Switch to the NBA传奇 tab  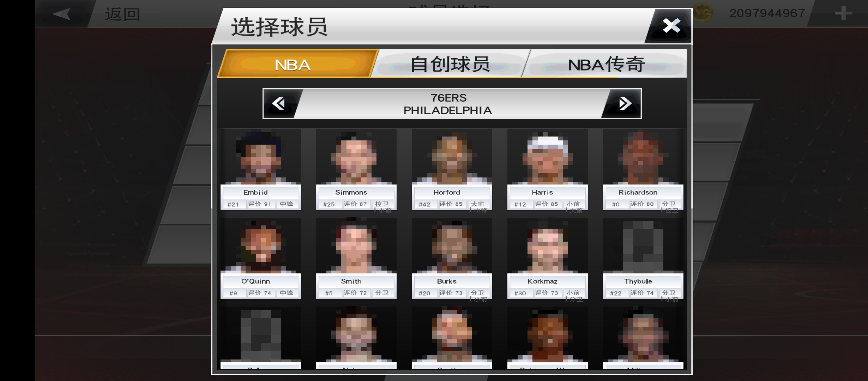pos(605,65)
